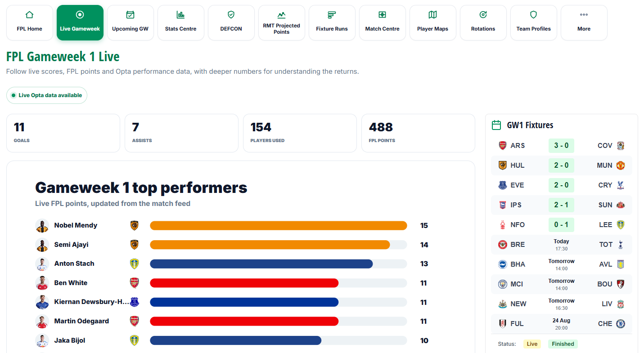644x353 pixels.
Task: Click Hull crest beside Nobel Mendy
Action: (x=134, y=226)
